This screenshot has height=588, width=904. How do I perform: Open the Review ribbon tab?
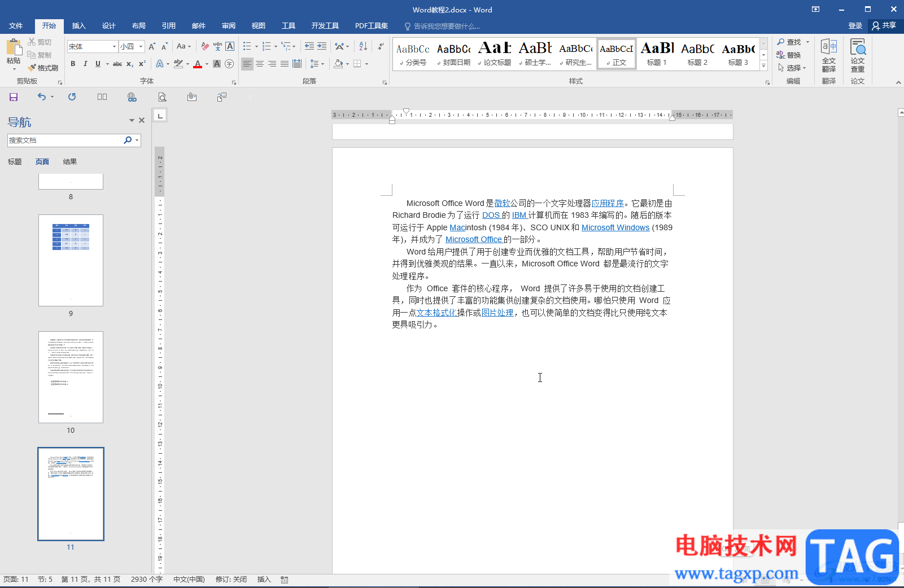pyautogui.click(x=229, y=26)
